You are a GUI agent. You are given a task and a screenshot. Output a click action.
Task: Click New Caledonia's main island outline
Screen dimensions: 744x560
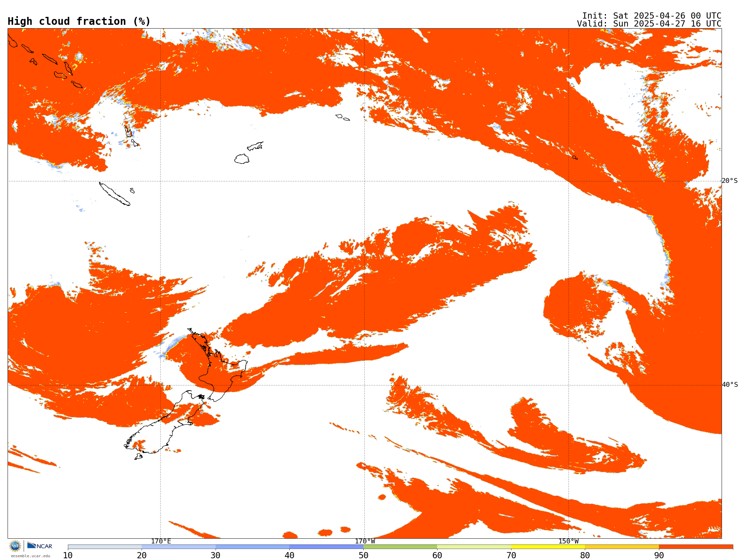115,194
